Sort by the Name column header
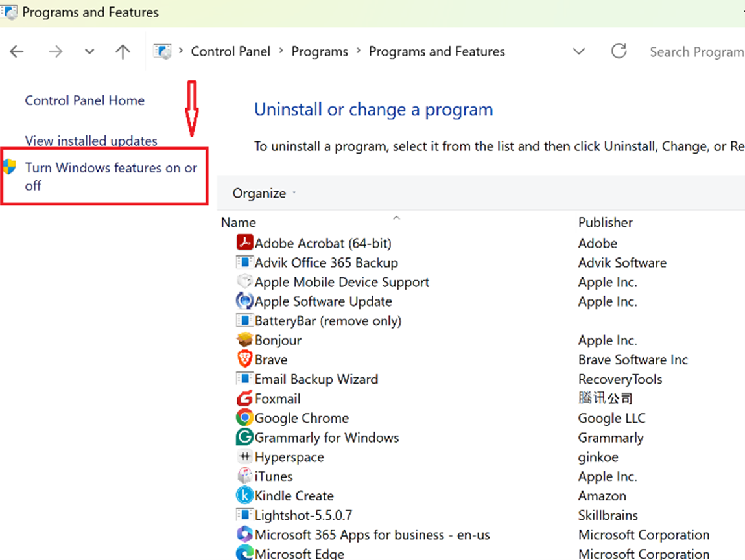 pyautogui.click(x=239, y=222)
